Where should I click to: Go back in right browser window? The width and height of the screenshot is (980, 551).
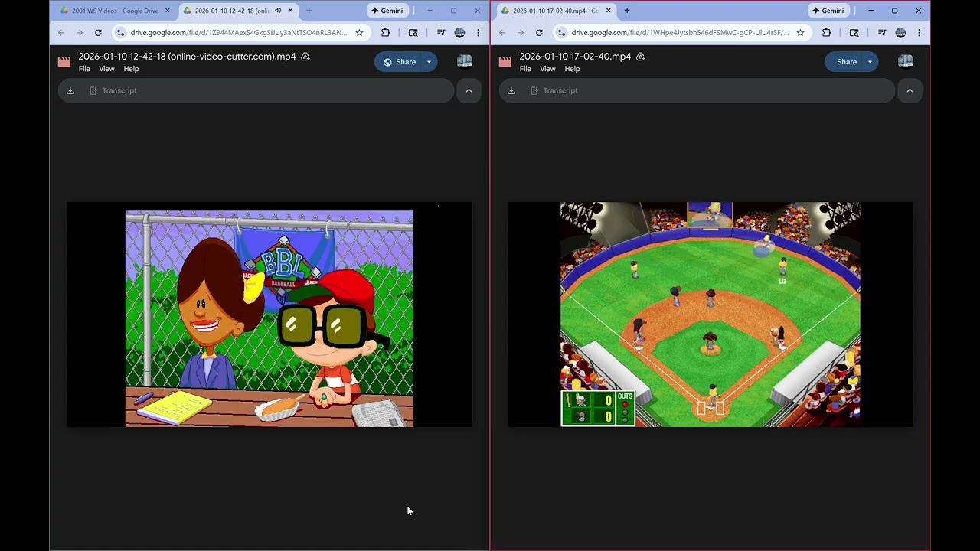[x=502, y=33]
